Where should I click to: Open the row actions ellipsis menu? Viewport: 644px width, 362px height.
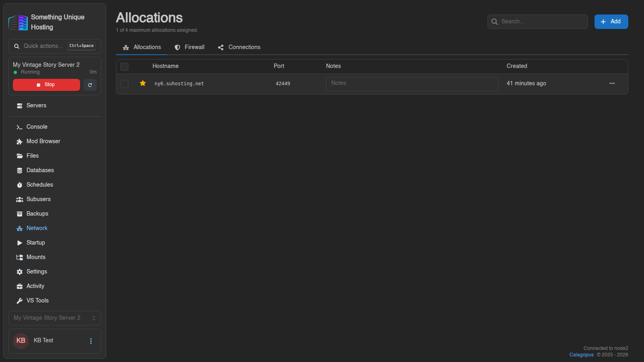[612, 83]
